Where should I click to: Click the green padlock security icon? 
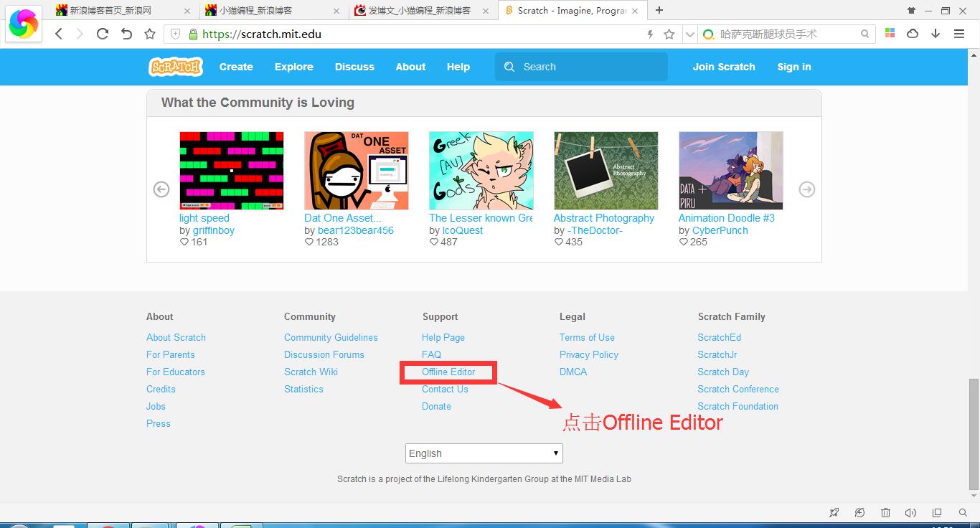point(193,34)
